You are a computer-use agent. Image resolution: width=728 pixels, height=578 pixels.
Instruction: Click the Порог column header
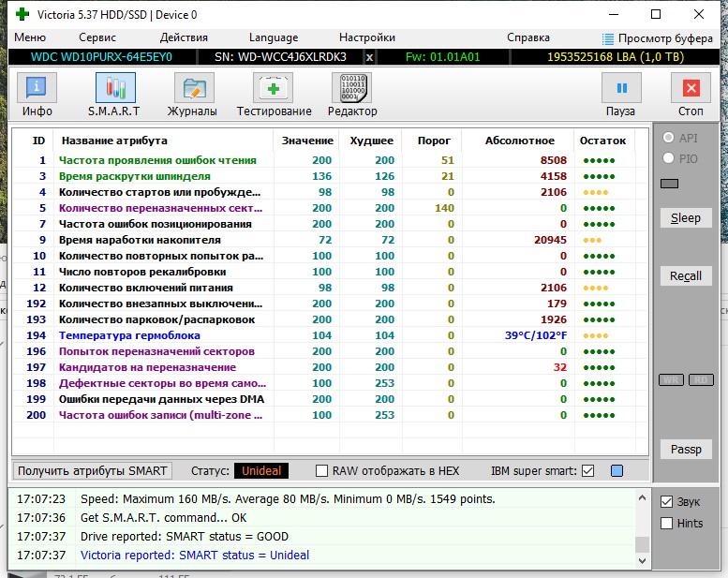[x=434, y=141]
